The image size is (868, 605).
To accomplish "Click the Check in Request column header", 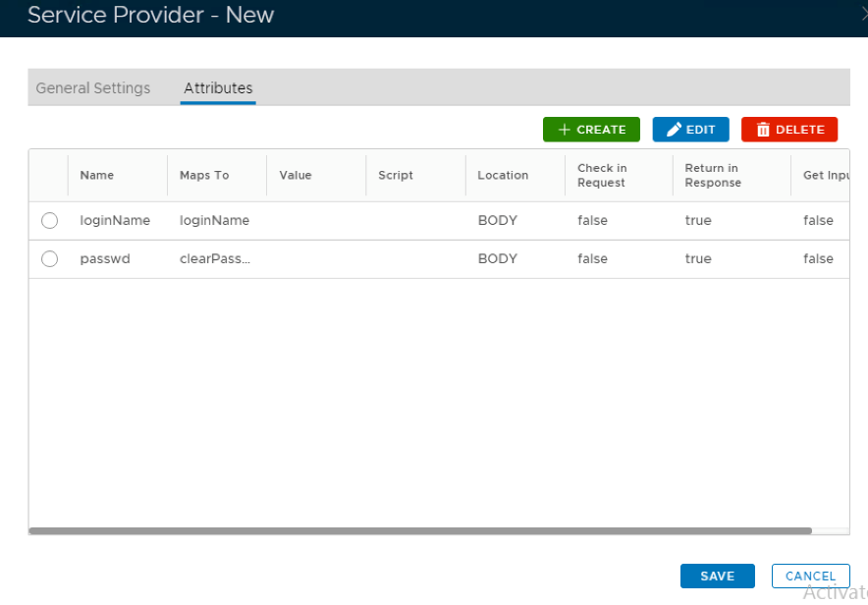I will [602, 176].
